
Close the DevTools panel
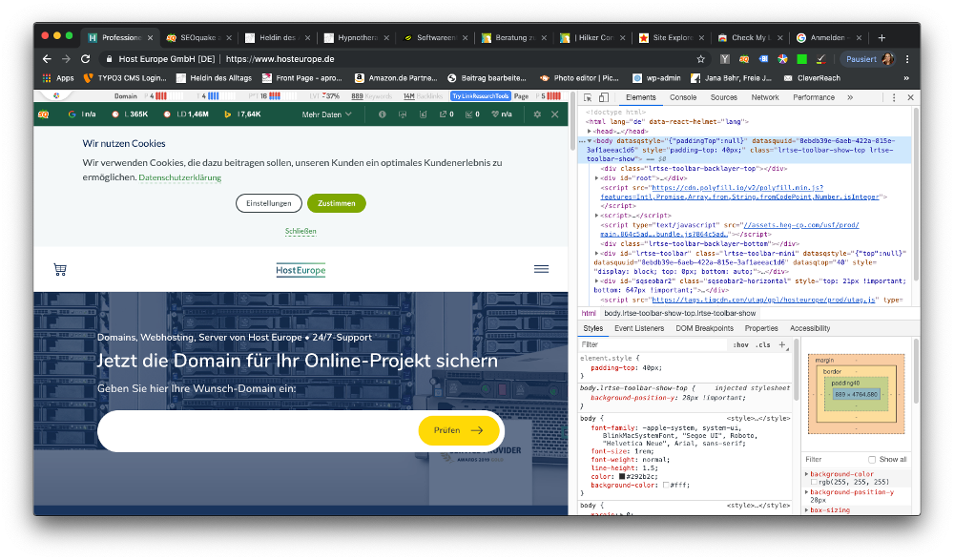pyautogui.click(x=911, y=97)
